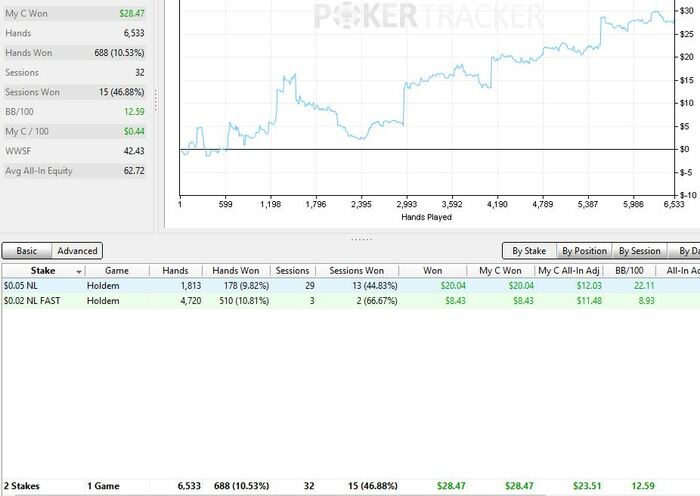Click the Hands Played axis label
The image size is (700, 496).
(x=426, y=217)
